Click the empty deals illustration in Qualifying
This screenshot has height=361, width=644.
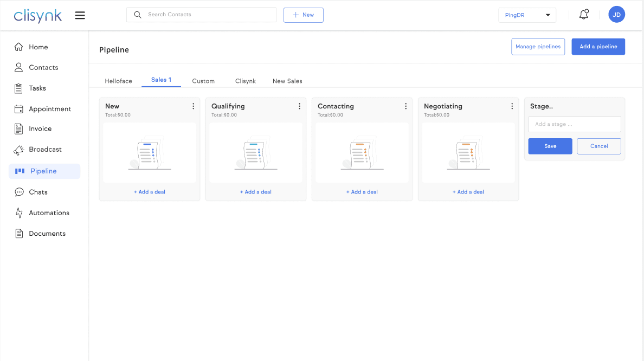click(256, 153)
